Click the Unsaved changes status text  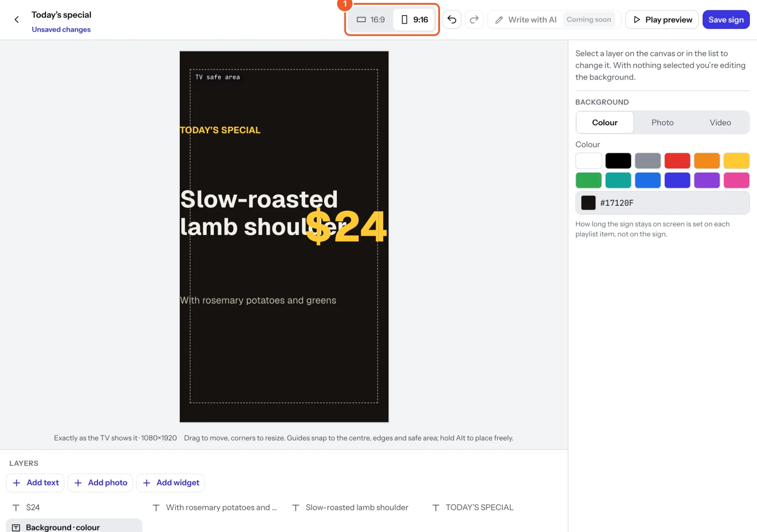tap(61, 29)
